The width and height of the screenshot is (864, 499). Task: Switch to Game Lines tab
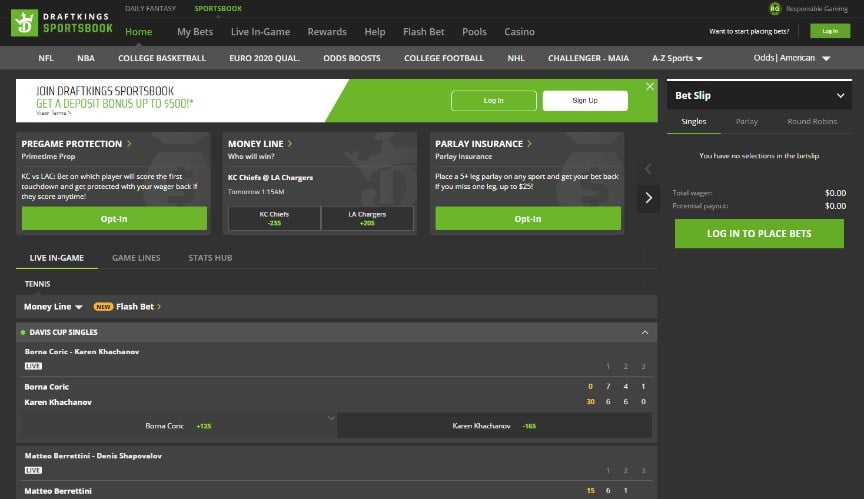coord(136,258)
